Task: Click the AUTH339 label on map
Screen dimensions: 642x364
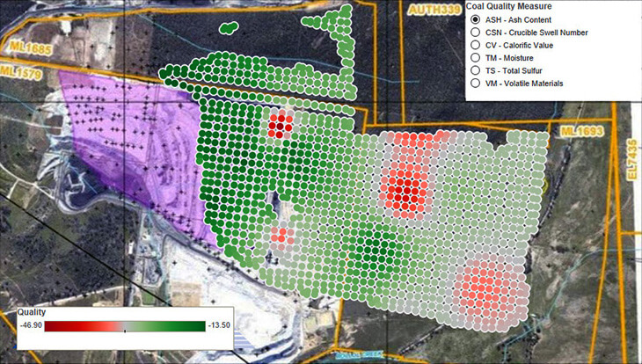Action: pyautogui.click(x=434, y=10)
